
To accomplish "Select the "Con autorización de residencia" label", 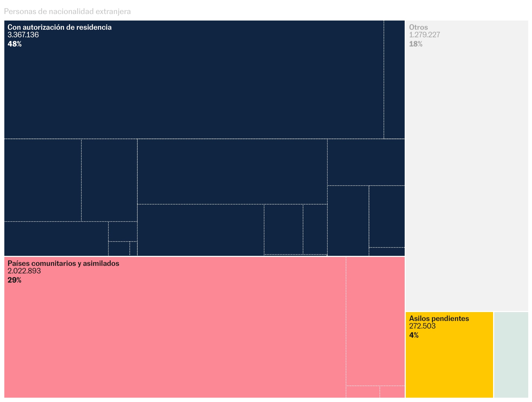I will [59, 27].
